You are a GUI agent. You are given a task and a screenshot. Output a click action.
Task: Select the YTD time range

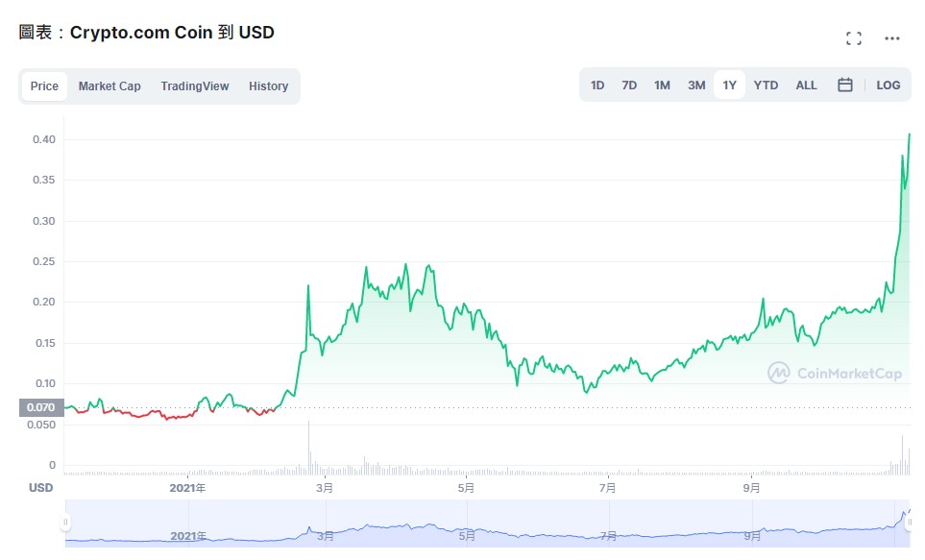coord(766,85)
